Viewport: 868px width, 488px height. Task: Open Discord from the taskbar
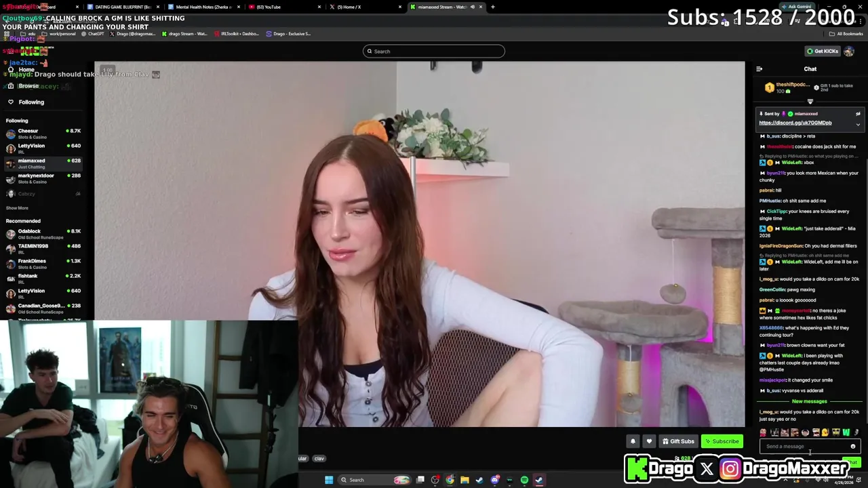495,480
